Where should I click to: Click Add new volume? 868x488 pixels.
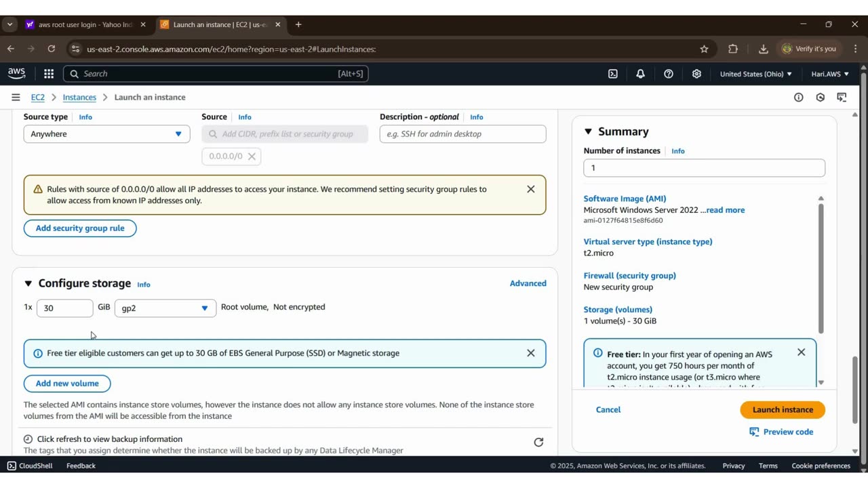click(67, 384)
